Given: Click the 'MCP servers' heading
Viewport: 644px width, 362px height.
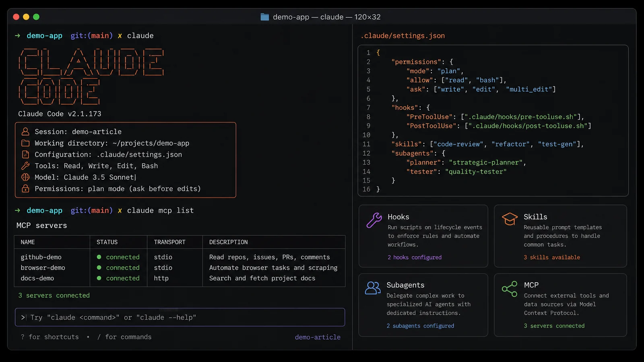Looking at the screenshot, I should [x=41, y=225].
